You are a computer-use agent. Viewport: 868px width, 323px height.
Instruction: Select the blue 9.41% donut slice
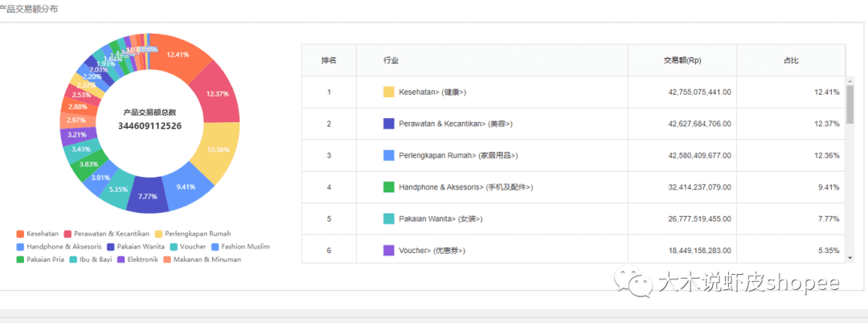[186, 187]
